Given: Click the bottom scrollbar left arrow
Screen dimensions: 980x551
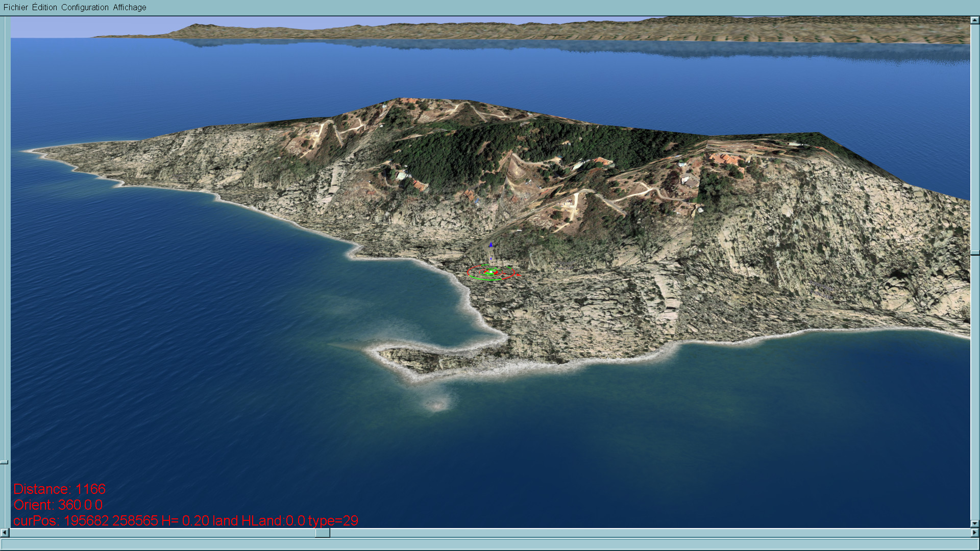Looking at the screenshot, I should click(x=5, y=533).
